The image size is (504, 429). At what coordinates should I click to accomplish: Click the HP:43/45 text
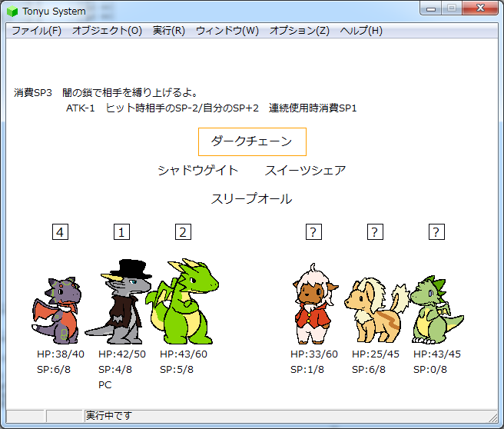(x=437, y=354)
